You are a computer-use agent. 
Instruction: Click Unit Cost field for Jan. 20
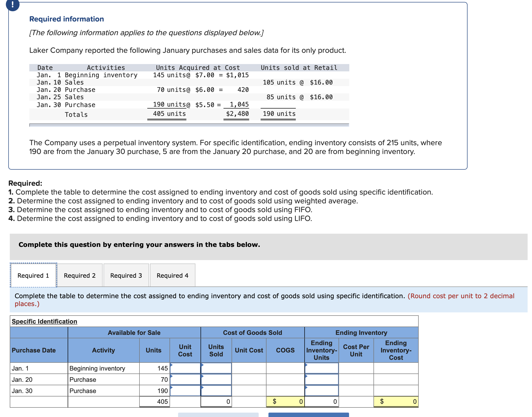tap(185, 380)
